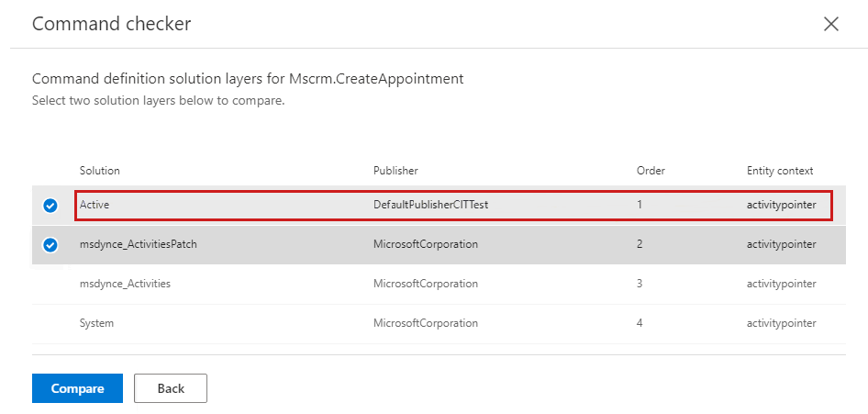The width and height of the screenshot is (868, 414).
Task: Click the Compare button
Action: coord(77,388)
